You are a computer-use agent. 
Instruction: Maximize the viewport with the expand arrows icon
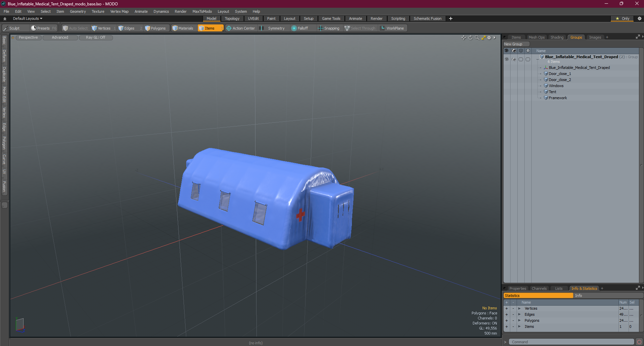(x=483, y=38)
